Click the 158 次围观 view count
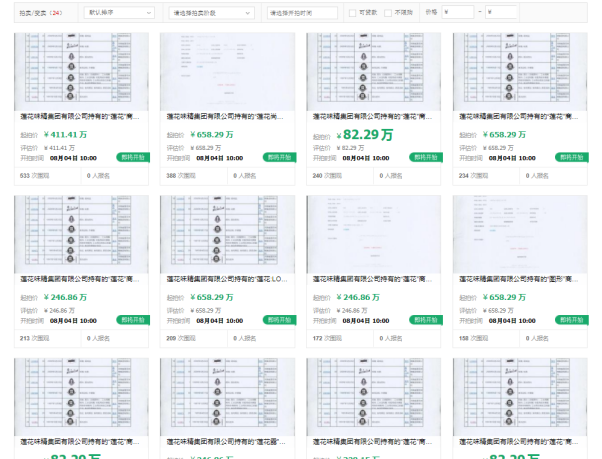This screenshot has width=602, height=459. (473, 338)
